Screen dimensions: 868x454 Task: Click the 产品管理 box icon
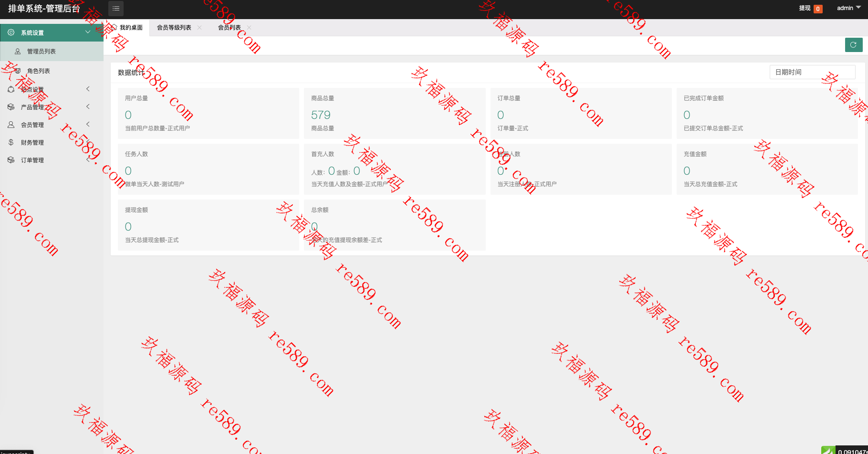coord(11,107)
